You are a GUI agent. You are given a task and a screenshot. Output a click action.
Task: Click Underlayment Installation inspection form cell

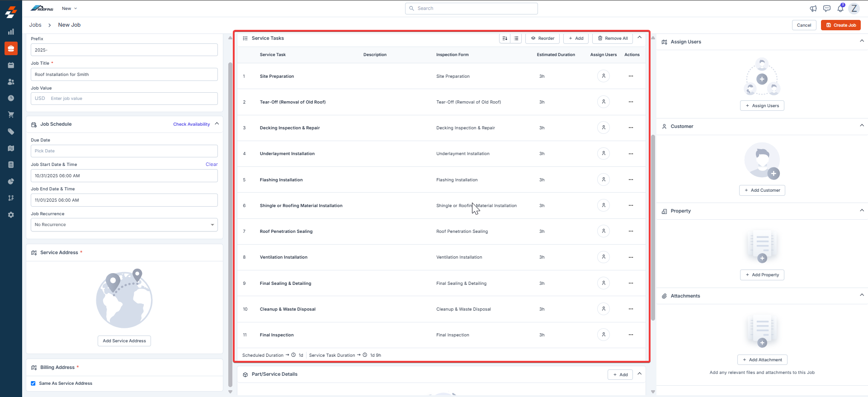pos(463,154)
